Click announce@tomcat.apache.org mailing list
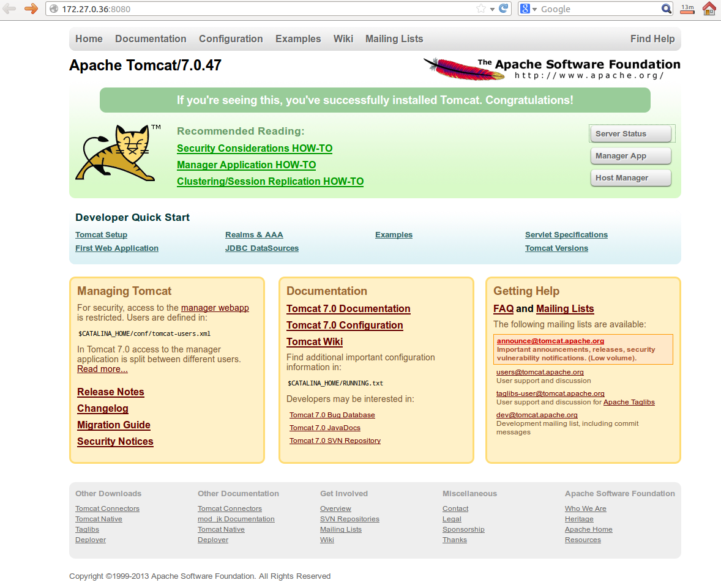Viewport: 721px width, 588px height. tap(550, 341)
